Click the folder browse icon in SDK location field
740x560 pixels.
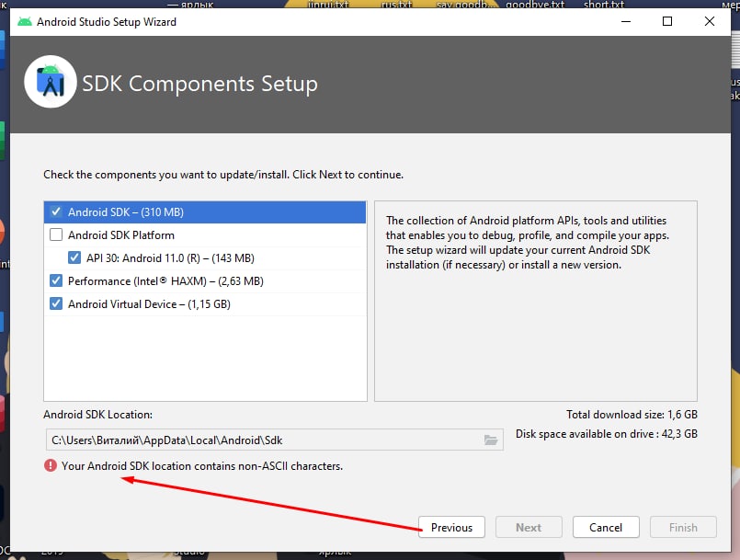491,440
